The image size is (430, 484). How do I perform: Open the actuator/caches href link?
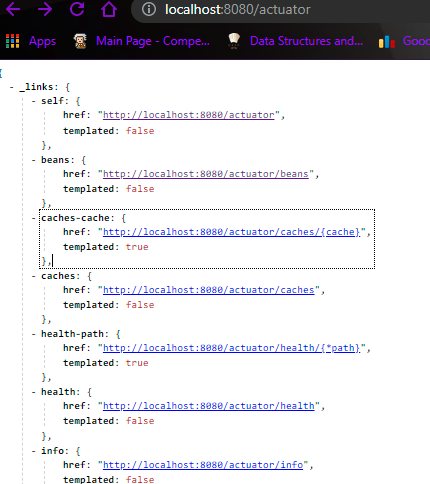tap(209, 290)
